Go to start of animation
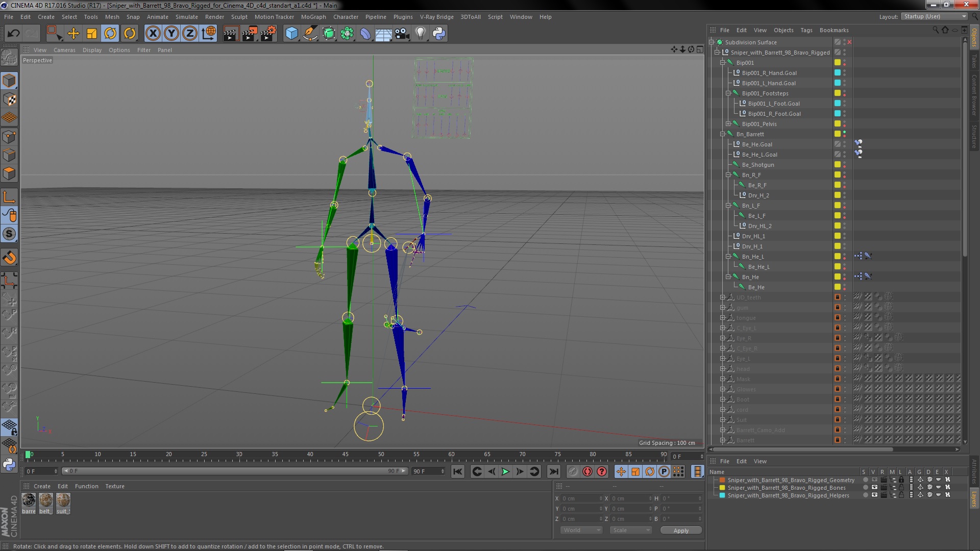This screenshot has width=980, height=551. click(458, 472)
